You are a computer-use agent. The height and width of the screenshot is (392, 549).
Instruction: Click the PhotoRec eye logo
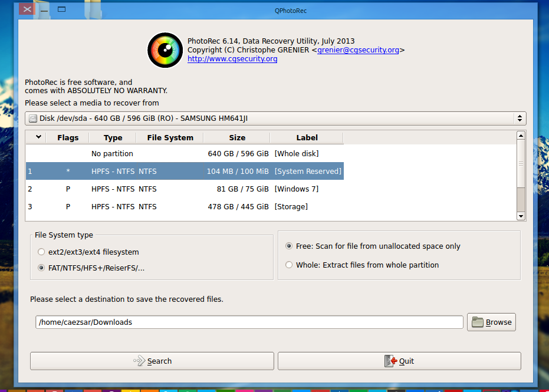tap(165, 50)
